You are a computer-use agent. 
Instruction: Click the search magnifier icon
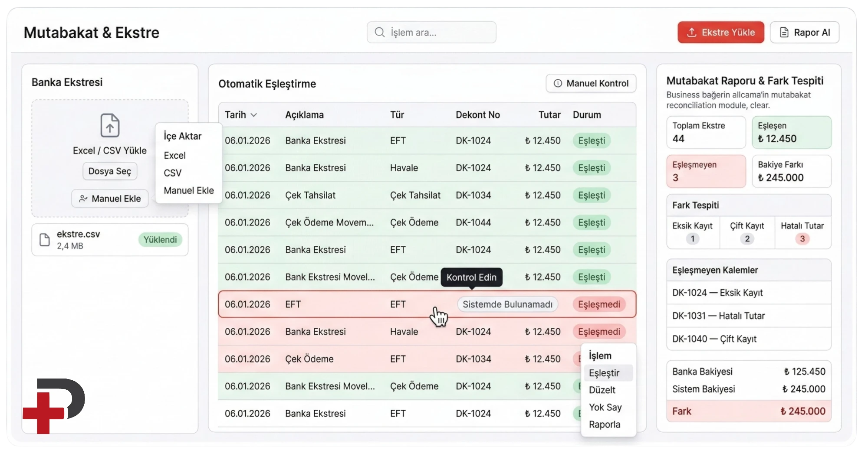pos(379,33)
